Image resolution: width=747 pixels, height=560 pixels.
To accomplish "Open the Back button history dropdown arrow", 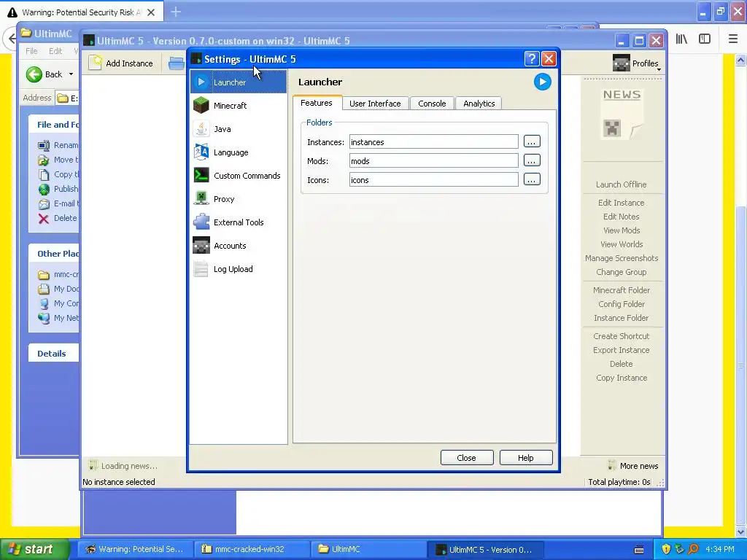I will (x=71, y=74).
